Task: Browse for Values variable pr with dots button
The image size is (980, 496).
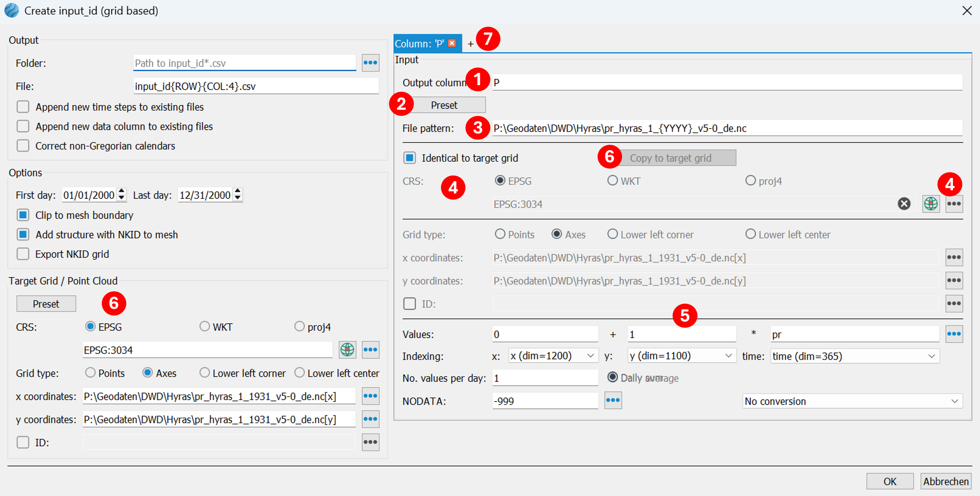Action: click(x=954, y=334)
